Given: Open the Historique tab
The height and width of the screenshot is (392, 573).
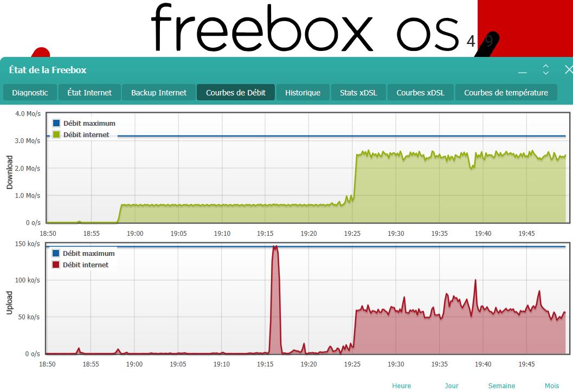Looking at the screenshot, I should (302, 93).
